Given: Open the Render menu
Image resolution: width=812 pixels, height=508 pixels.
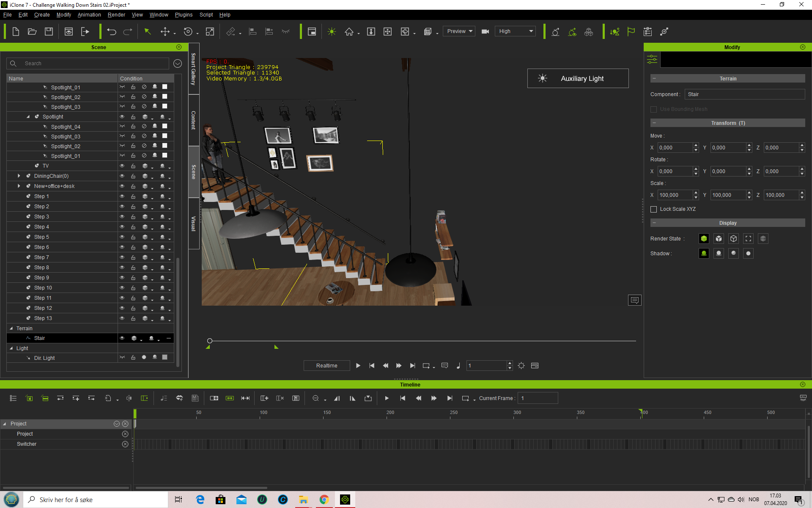Looking at the screenshot, I should [116, 15].
